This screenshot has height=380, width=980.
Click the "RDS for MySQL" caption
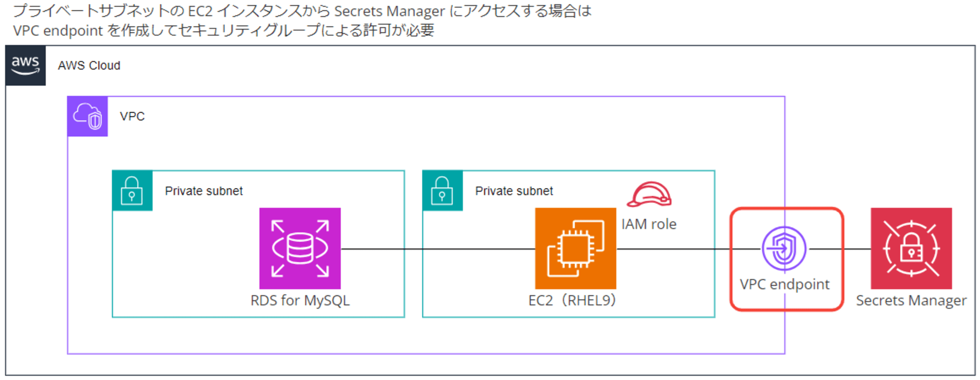(300, 301)
